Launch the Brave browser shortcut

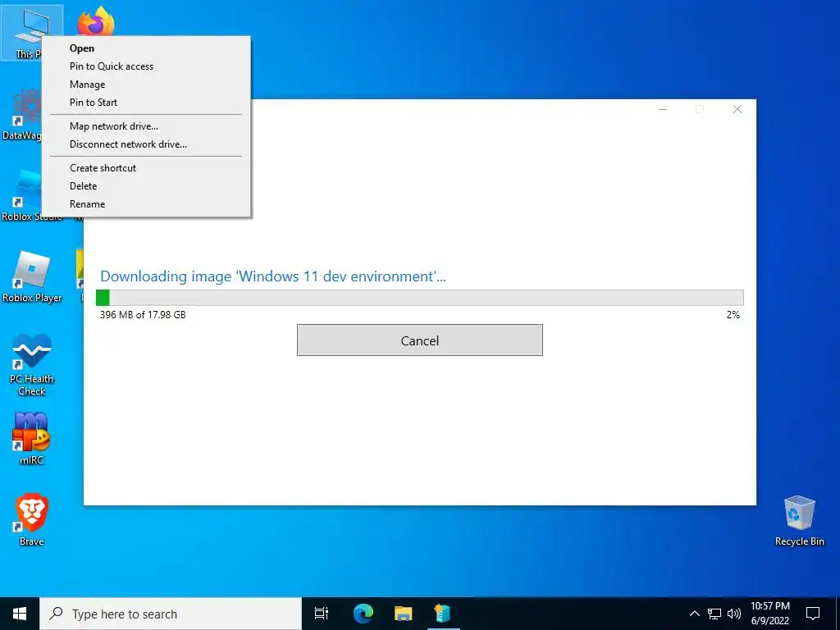(x=32, y=519)
